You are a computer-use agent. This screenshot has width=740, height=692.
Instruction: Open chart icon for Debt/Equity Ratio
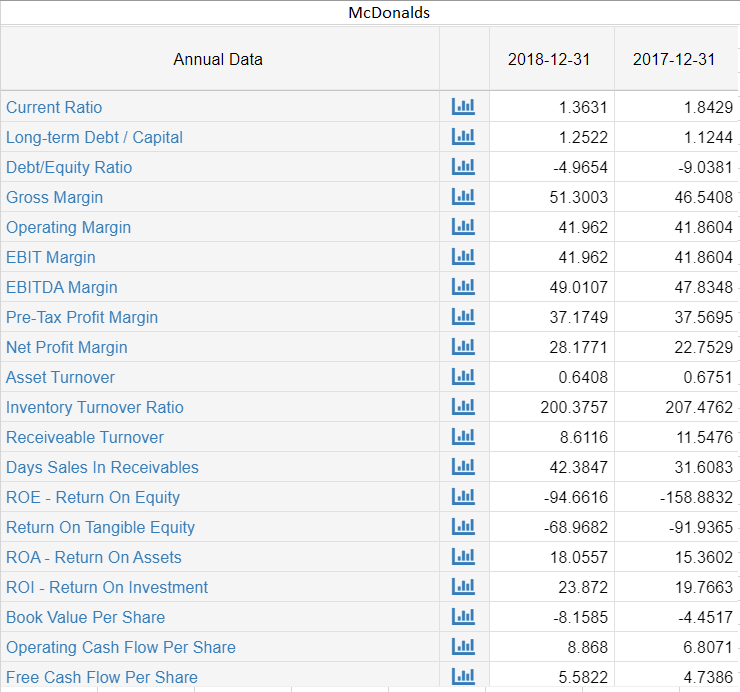tap(463, 167)
